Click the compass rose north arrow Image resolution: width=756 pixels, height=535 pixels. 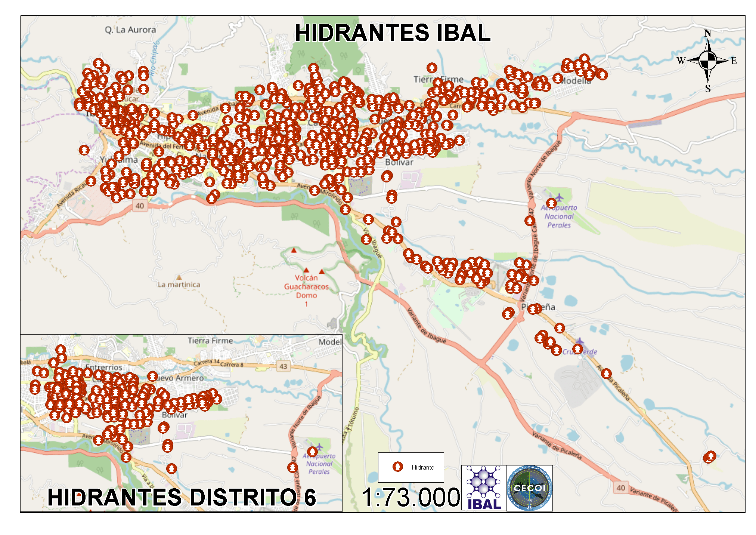coord(708,46)
